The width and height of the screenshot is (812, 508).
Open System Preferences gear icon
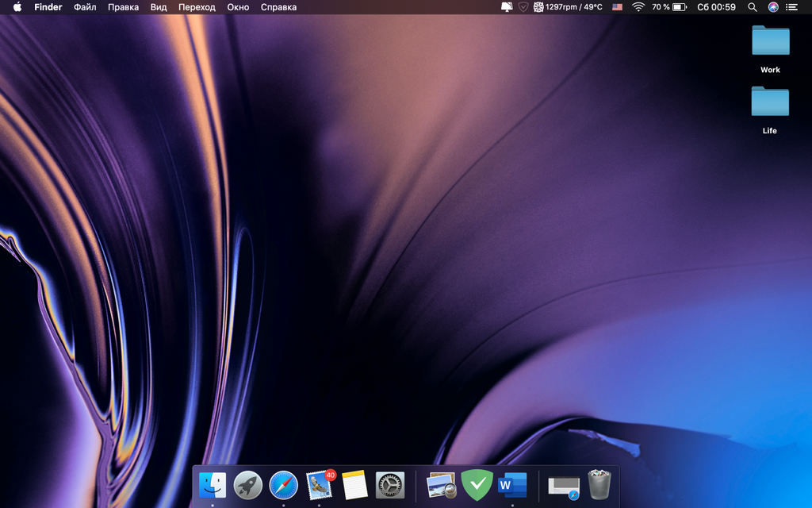pyautogui.click(x=390, y=485)
